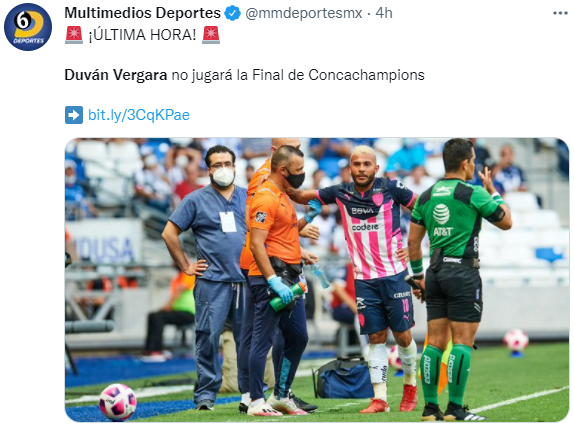
Task: Open the Multimedios Deportes account name
Action: pyautogui.click(x=142, y=13)
